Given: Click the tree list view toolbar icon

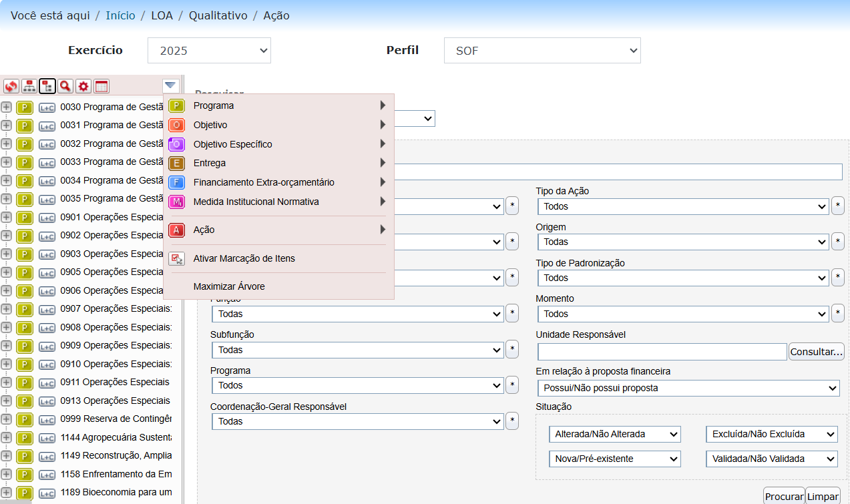Looking at the screenshot, I should click(x=47, y=86).
